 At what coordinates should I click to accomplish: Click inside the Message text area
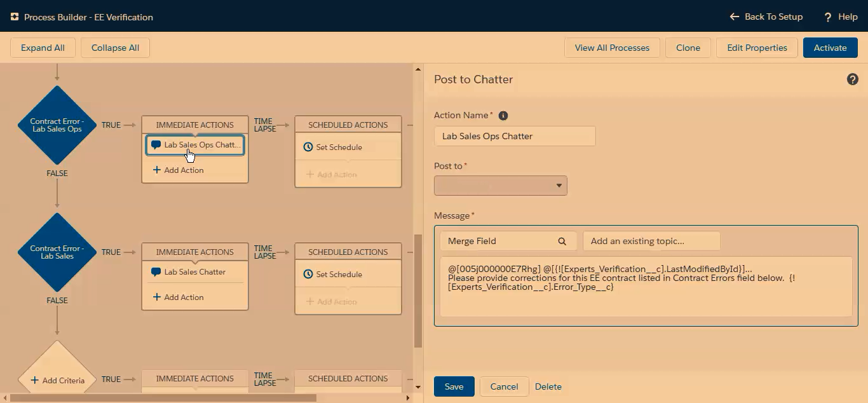tap(646, 287)
